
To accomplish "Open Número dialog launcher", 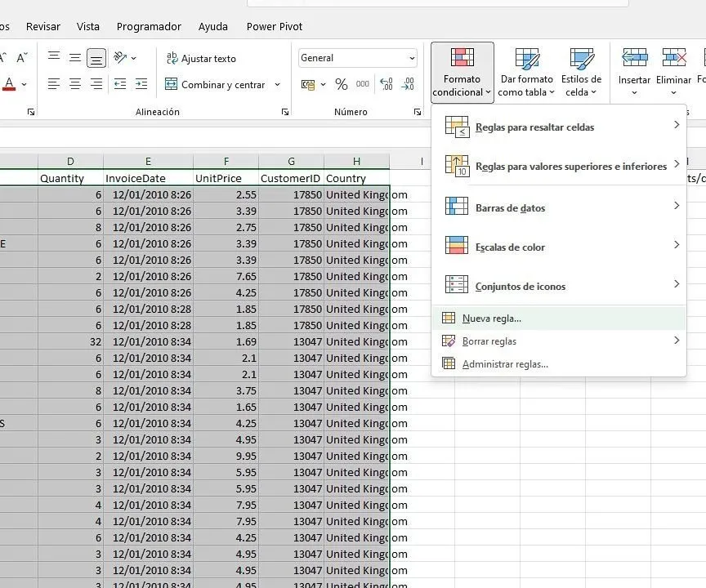I will 418,112.
